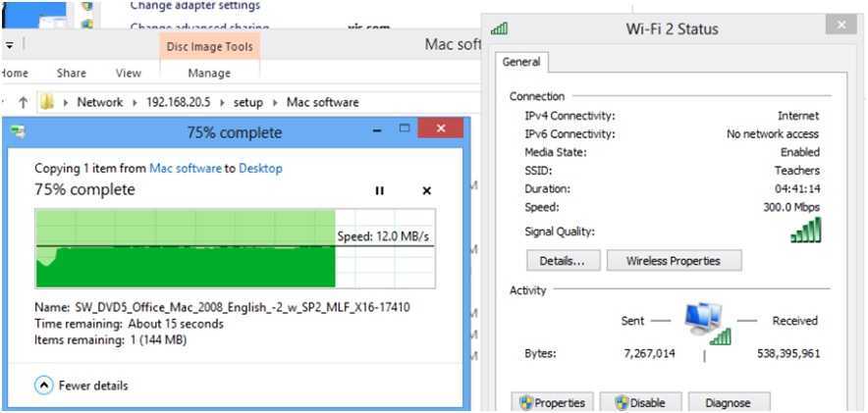Minimize the 75% complete copy dialog

377,130
